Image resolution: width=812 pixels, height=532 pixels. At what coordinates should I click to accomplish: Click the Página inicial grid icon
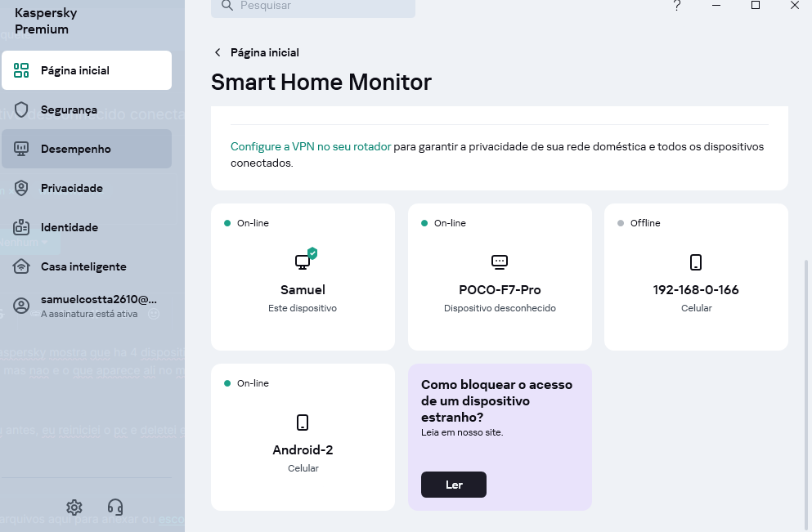pyautogui.click(x=21, y=70)
